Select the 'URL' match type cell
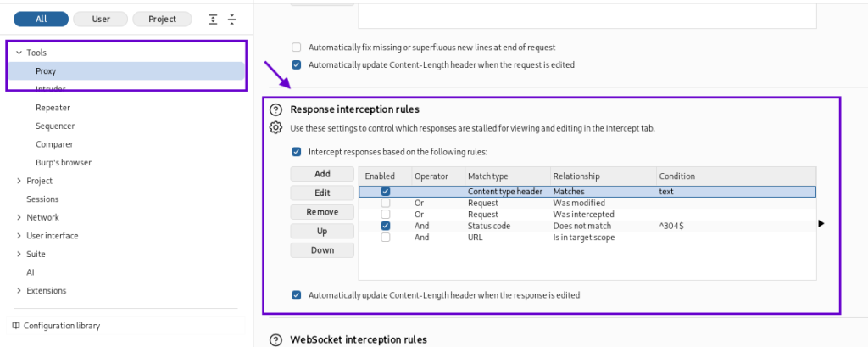Viewport: 868px width, 347px height. tap(507, 238)
